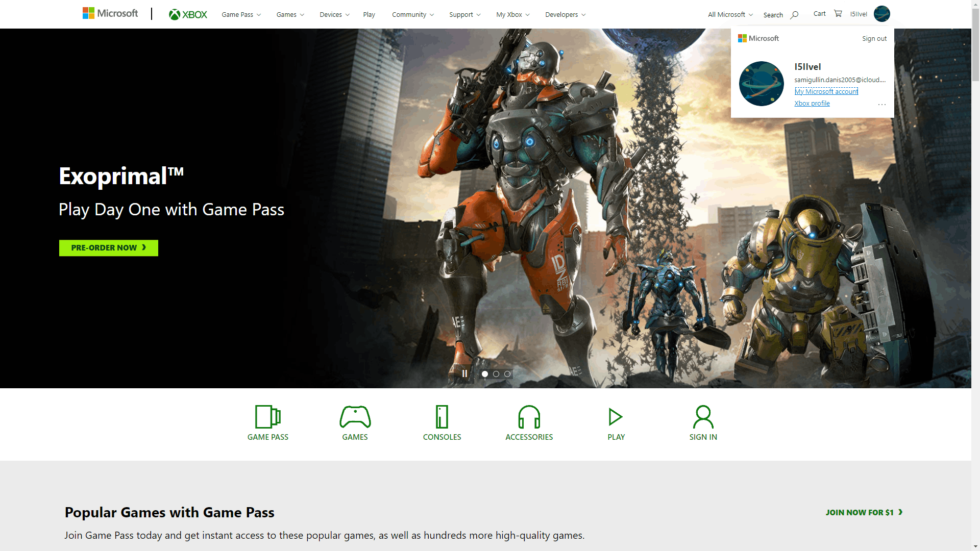Expand the My Xbox menu

click(x=512, y=15)
